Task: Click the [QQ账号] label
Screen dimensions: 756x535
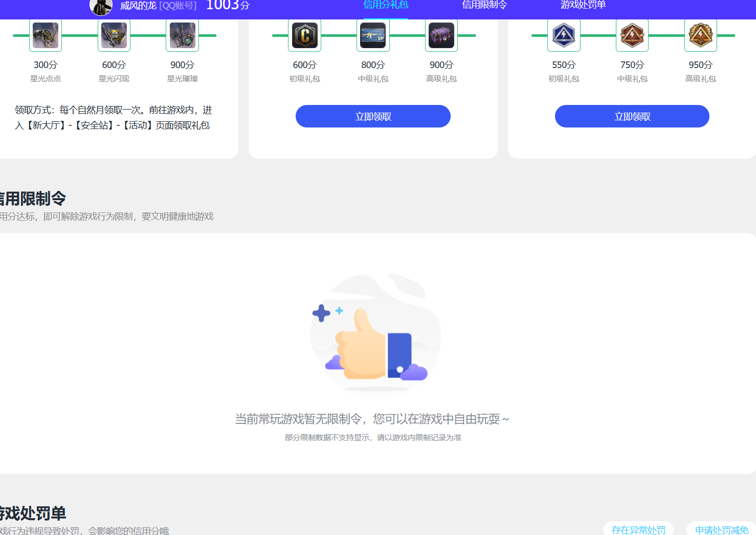Action: [x=178, y=6]
